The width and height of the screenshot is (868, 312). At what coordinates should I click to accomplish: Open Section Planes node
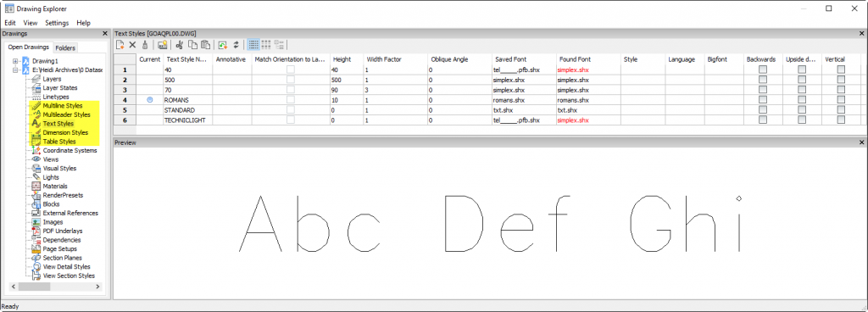62,258
